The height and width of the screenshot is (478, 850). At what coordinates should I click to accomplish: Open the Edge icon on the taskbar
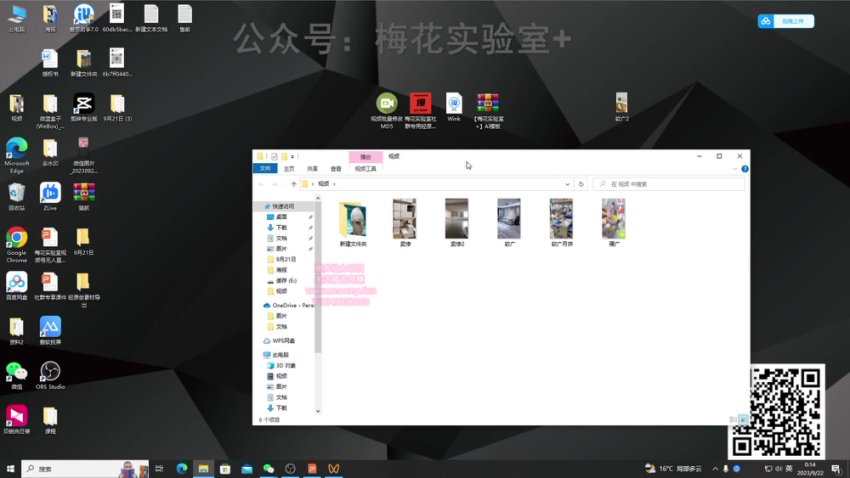182,468
